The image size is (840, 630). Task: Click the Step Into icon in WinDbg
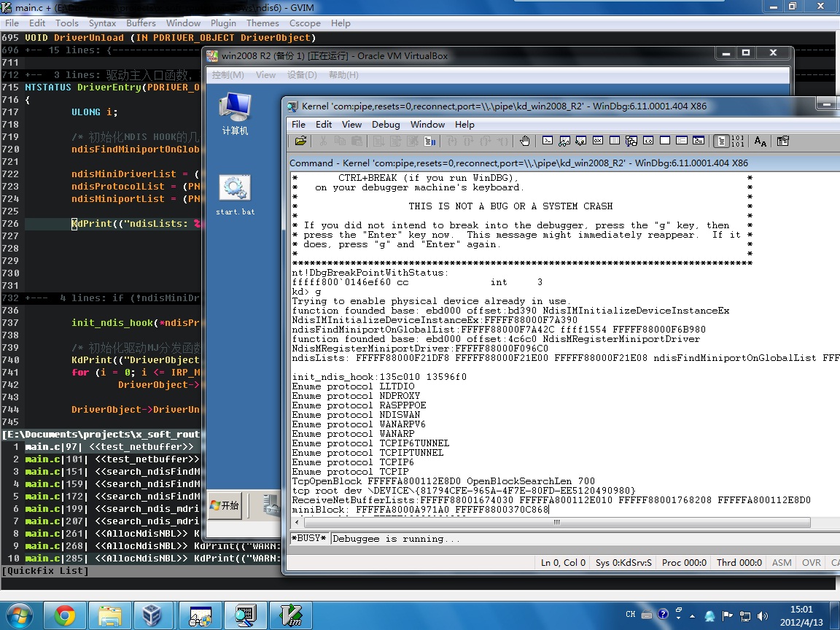pyautogui.click(x=452, y=141)
